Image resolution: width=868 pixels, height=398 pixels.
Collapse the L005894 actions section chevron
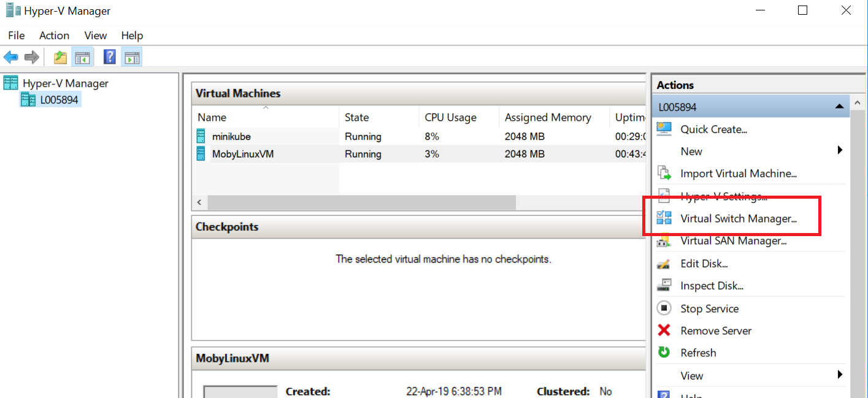(x=840, y=106)
